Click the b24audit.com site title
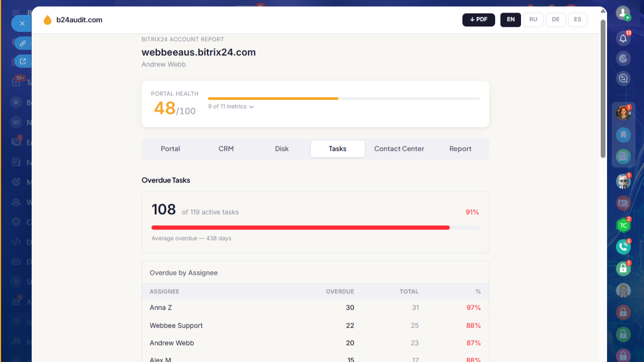This screenshot has height=362, width=644. (79, 20)
